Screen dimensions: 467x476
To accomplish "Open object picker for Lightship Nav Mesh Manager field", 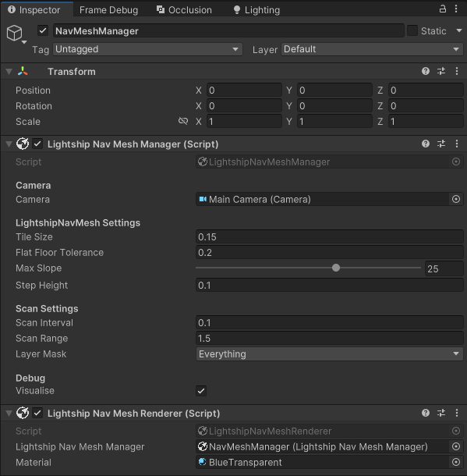I will 456,446.
